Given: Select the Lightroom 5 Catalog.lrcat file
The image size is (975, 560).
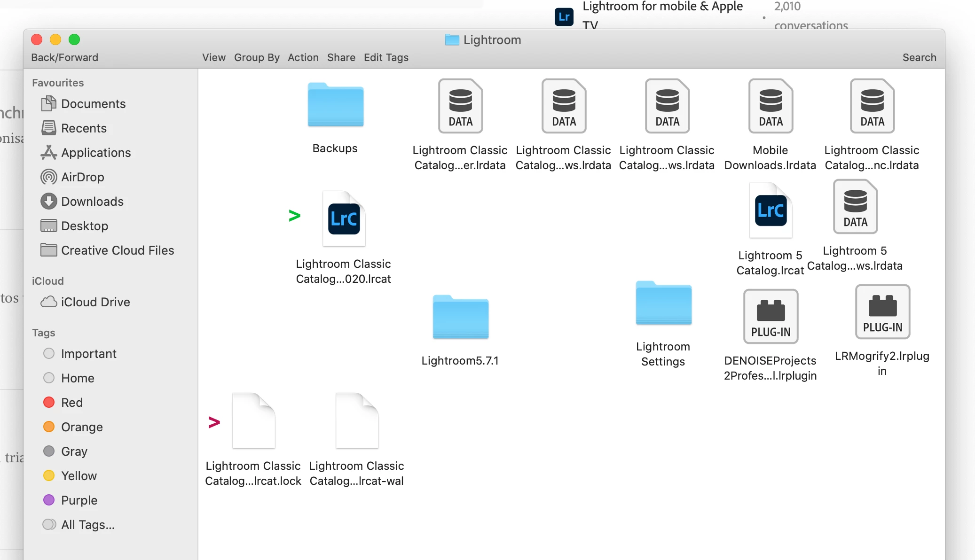Looking at the screenshot, I should 771,210.
